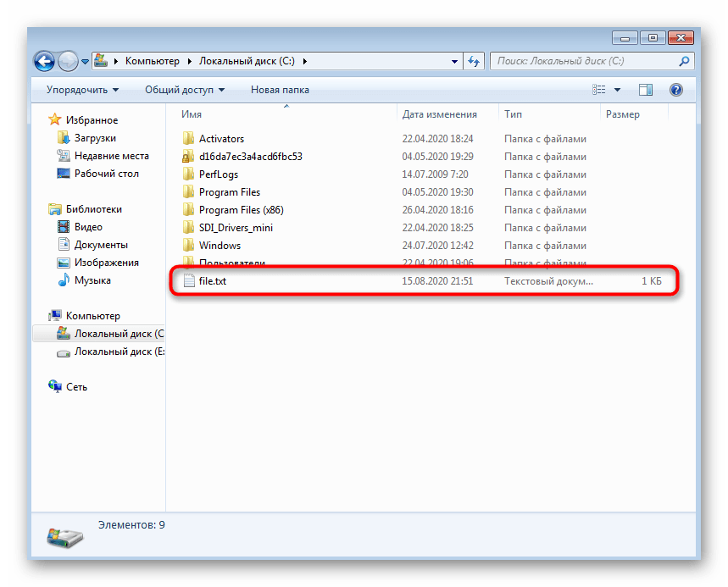Click the Новая папка button
The height and width of the screenshot is (587, 728).
point(280,90)
